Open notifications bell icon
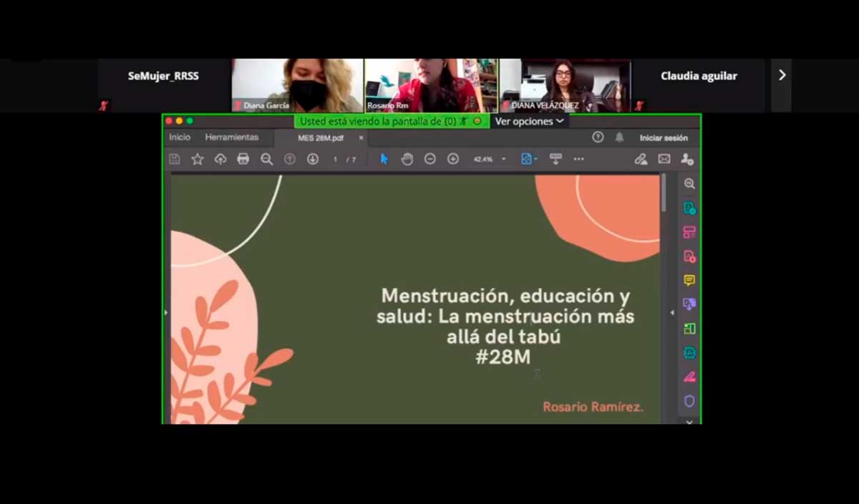Viewport: 859px width, 504px height. point(620,137)
